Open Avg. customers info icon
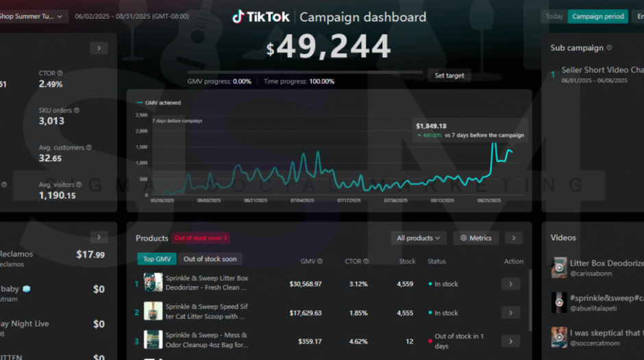This screenshot has height=360, width=644. pos(88,147)
